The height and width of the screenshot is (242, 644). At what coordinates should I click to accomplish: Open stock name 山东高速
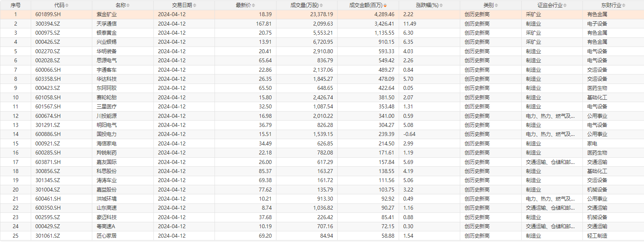[106, 208]
